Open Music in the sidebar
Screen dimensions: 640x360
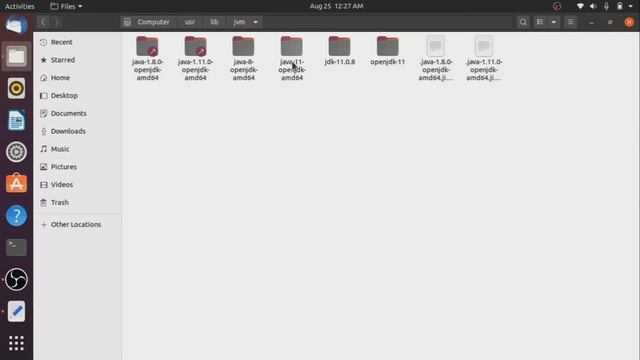pos(78,149)
